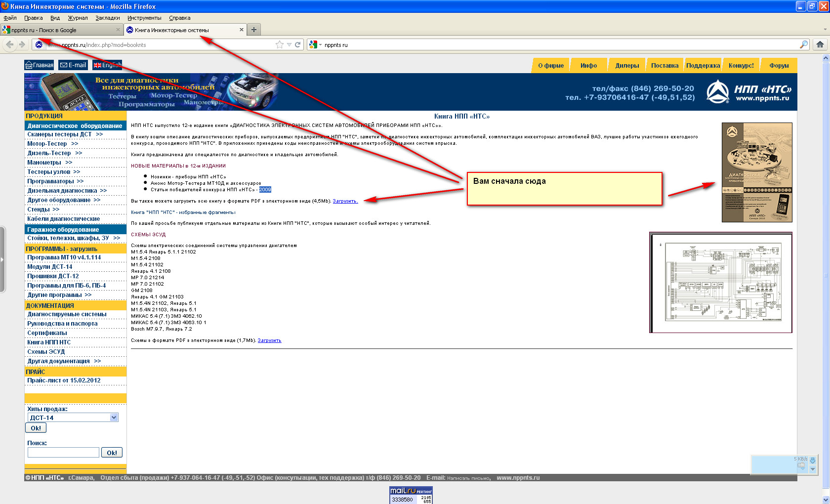830x504 pixels.
Task: Click Загрузить link for the 1,7Mb schemes PDF
Action: 269,340
